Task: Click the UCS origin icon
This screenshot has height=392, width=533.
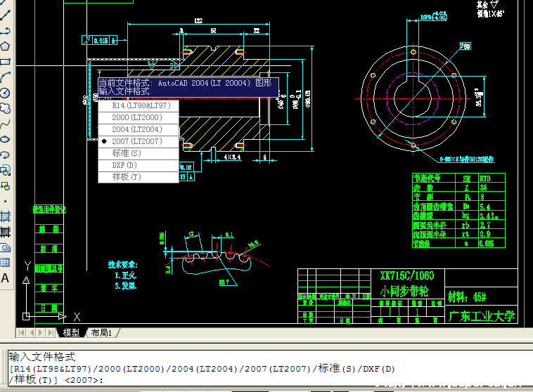Action: (26, 317)
